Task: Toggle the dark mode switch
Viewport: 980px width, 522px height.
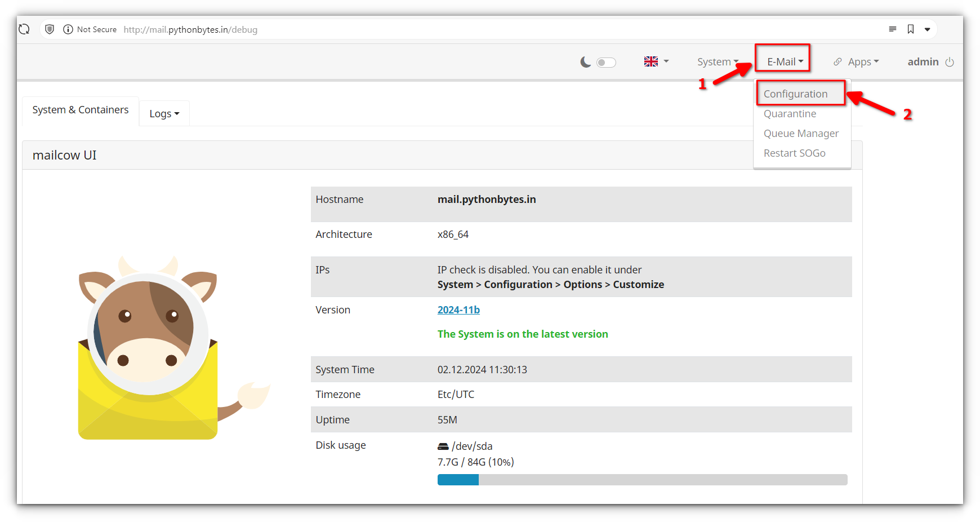Action: (x=606, y=62)
